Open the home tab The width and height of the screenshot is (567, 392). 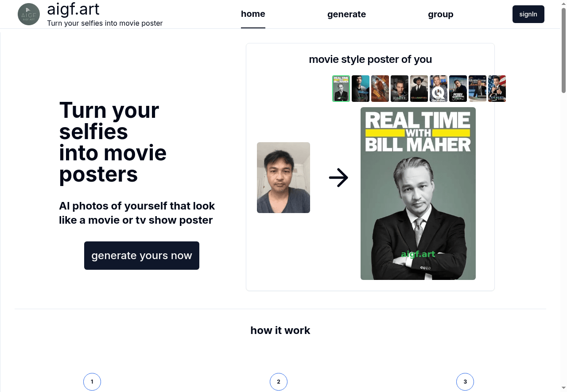(x=253, y=14)
